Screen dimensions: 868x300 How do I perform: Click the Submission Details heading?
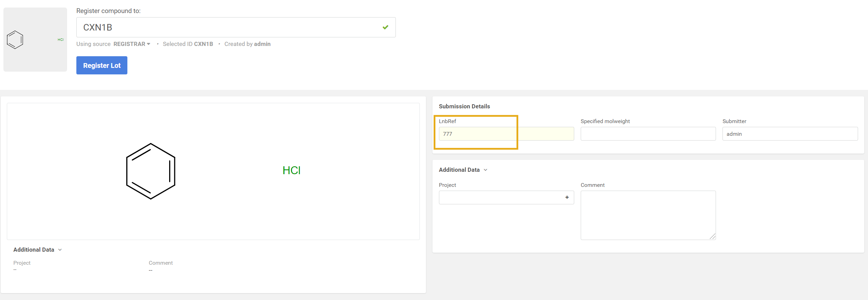(x=464, y=106)
